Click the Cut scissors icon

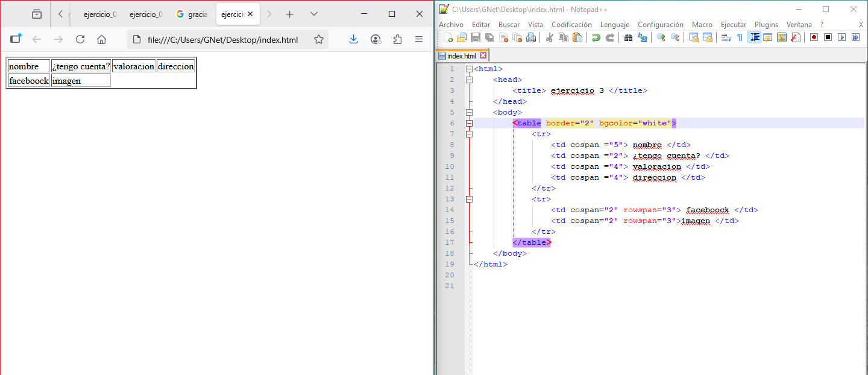click(549, 37)
